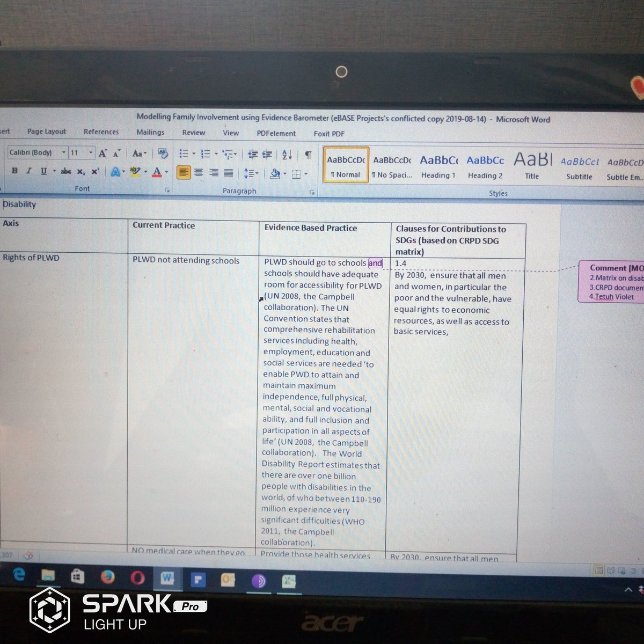Toggle Superscript formatting

click(x=95, y=172)
